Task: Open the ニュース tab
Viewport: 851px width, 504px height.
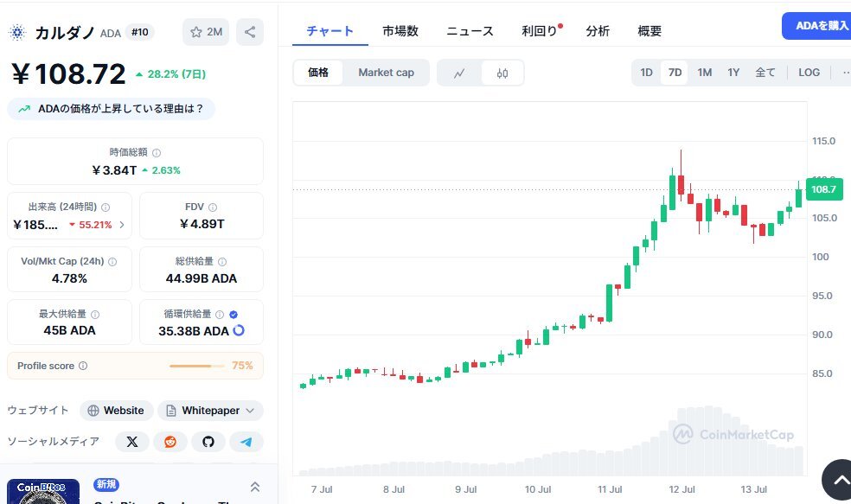Action: [x=470, y=31]
